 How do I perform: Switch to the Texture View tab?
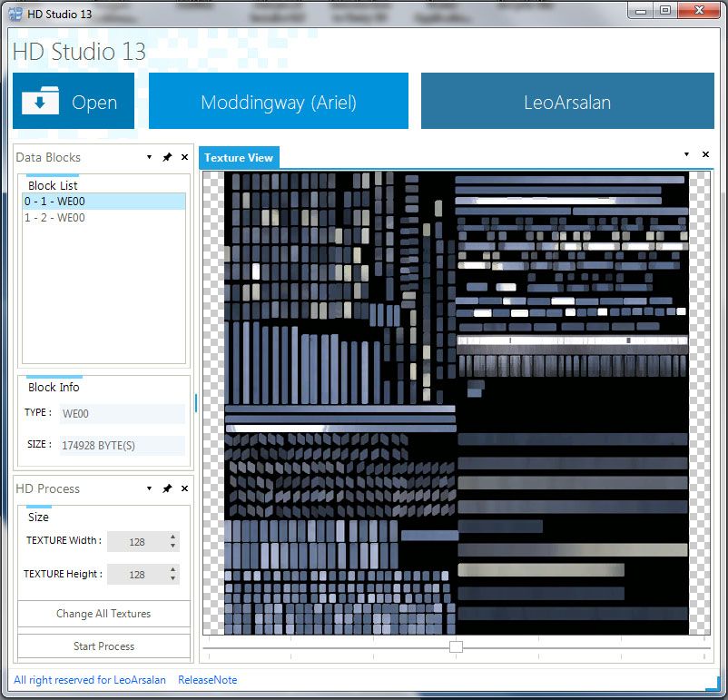pyautogui.click(x=239, y=158)
